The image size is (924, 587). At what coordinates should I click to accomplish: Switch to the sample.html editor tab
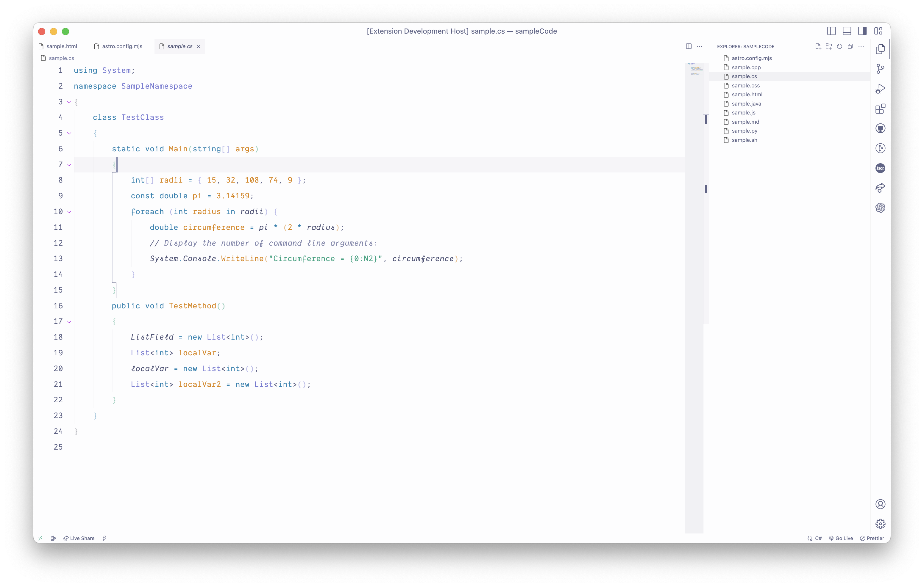click(x=61, y=46)
